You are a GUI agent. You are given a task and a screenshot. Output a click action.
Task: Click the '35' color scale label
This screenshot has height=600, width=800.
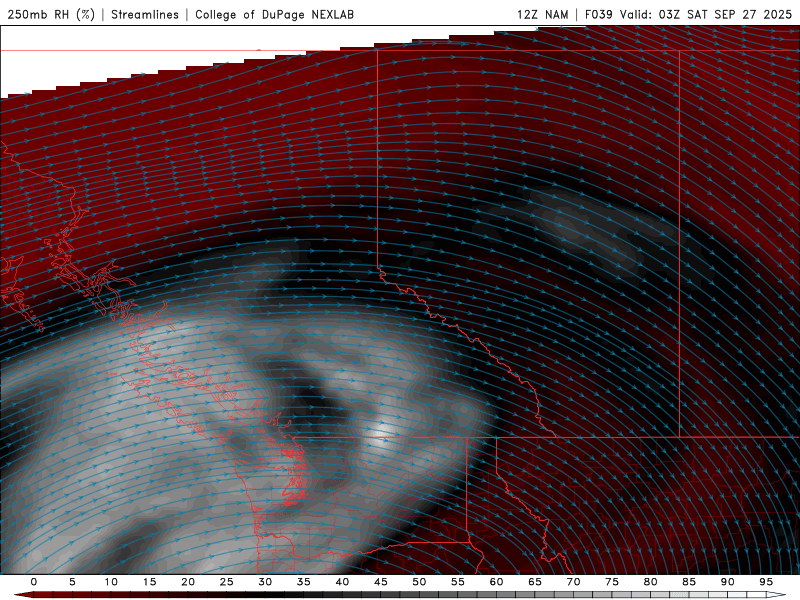pyautogui.click(x=303, y=582)
